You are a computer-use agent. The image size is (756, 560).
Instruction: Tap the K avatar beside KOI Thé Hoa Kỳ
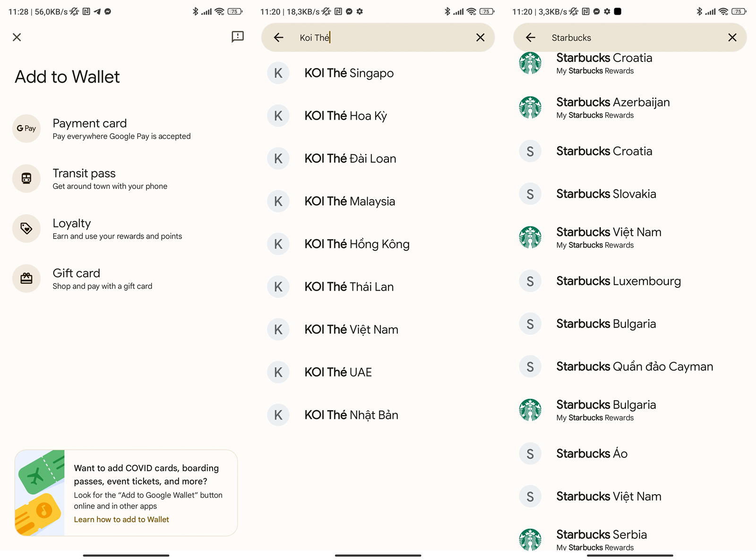point(278,116)
